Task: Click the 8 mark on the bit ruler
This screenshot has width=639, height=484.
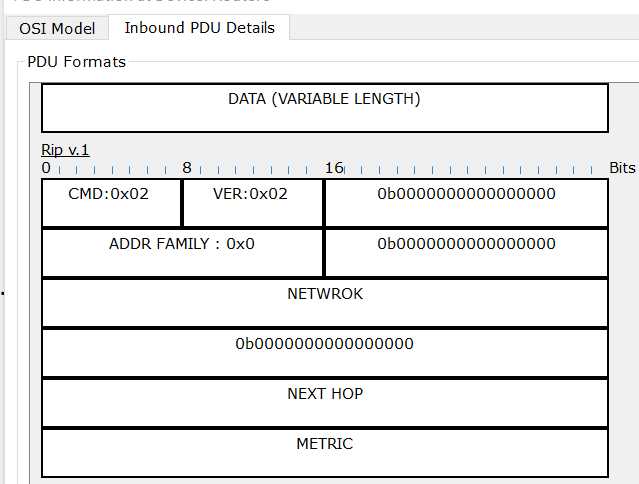Action: point(186,167)
